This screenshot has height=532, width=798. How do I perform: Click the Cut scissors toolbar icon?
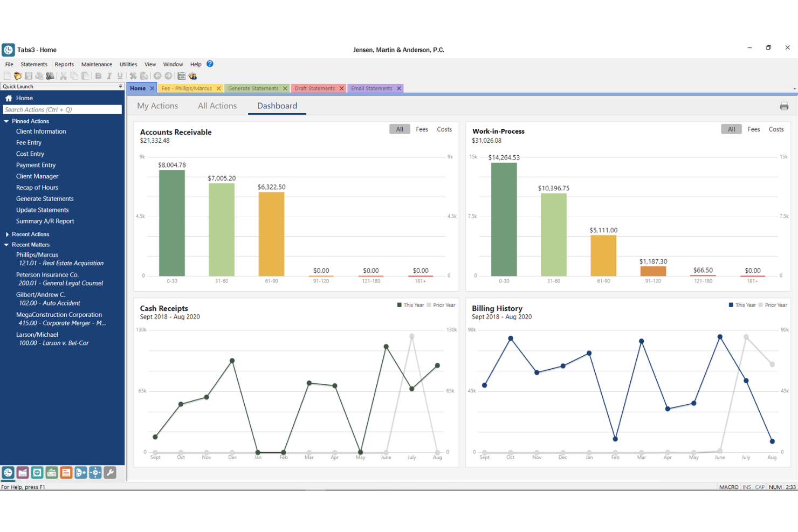(63, 76)
